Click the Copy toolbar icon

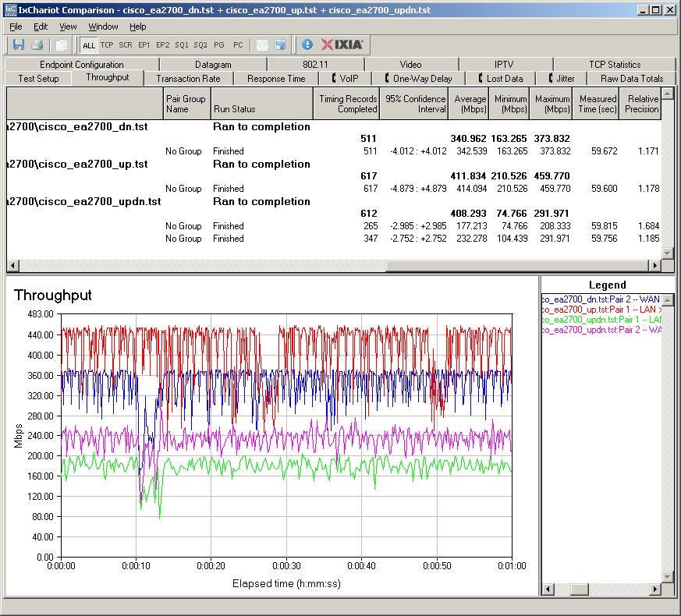click(62, 44)
